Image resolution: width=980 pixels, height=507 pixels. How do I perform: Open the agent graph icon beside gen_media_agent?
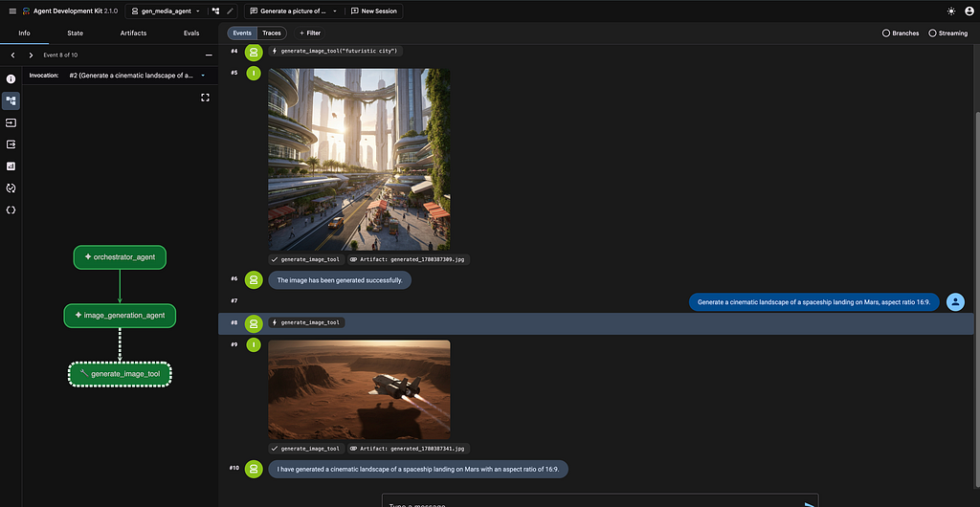pos(215,11)
